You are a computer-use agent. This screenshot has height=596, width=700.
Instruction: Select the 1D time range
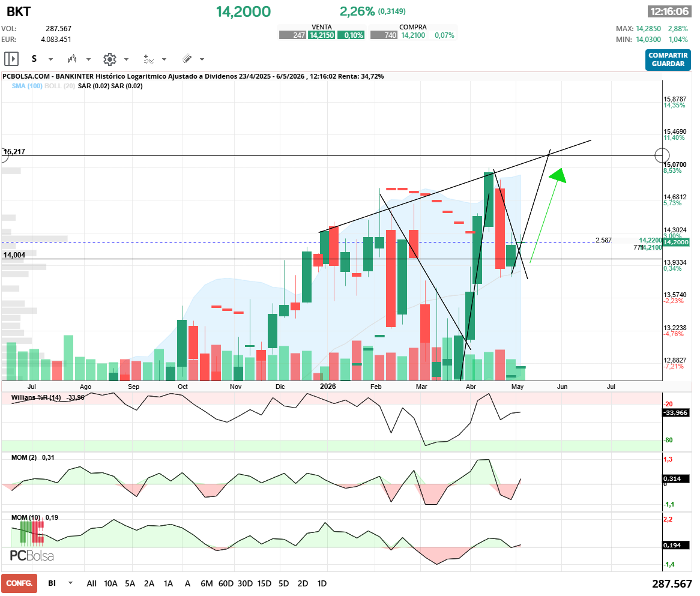[322, 583]
